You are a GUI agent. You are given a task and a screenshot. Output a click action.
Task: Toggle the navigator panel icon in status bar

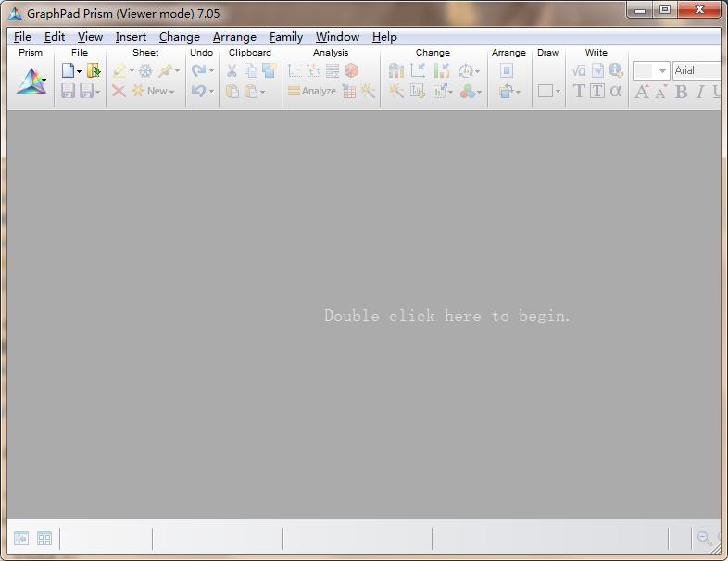[x=21, y=539]
